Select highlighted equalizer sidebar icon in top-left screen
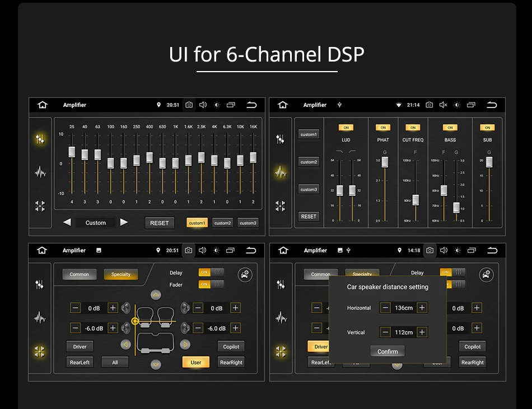The height and width of the screenshot is (409, 532). [x=40, y=139]
